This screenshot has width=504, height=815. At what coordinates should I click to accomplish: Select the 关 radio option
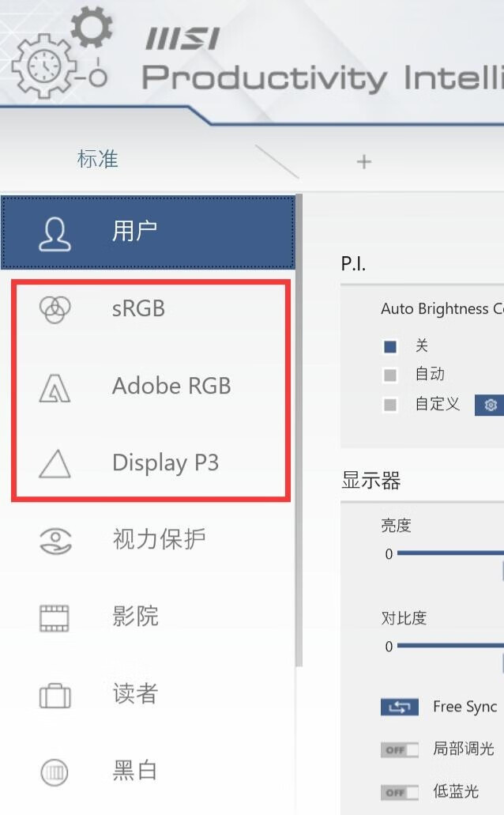click(x=390, y=347)
